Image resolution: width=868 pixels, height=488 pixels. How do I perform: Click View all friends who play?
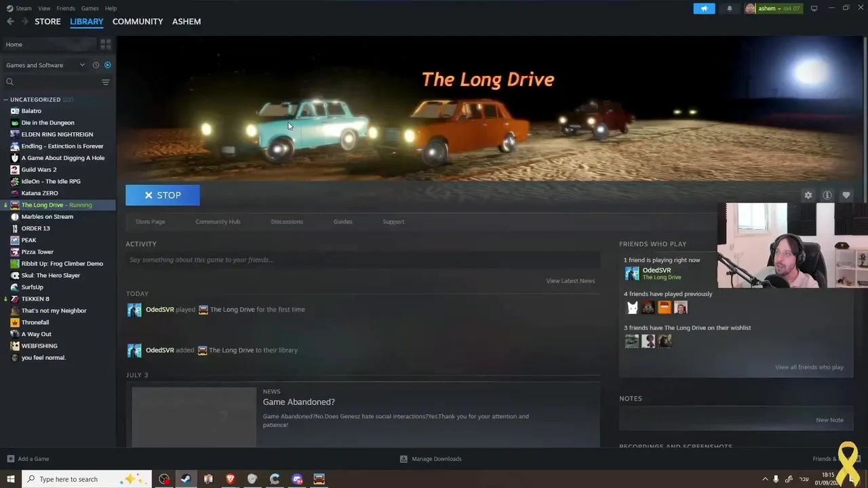coord(809,367)
